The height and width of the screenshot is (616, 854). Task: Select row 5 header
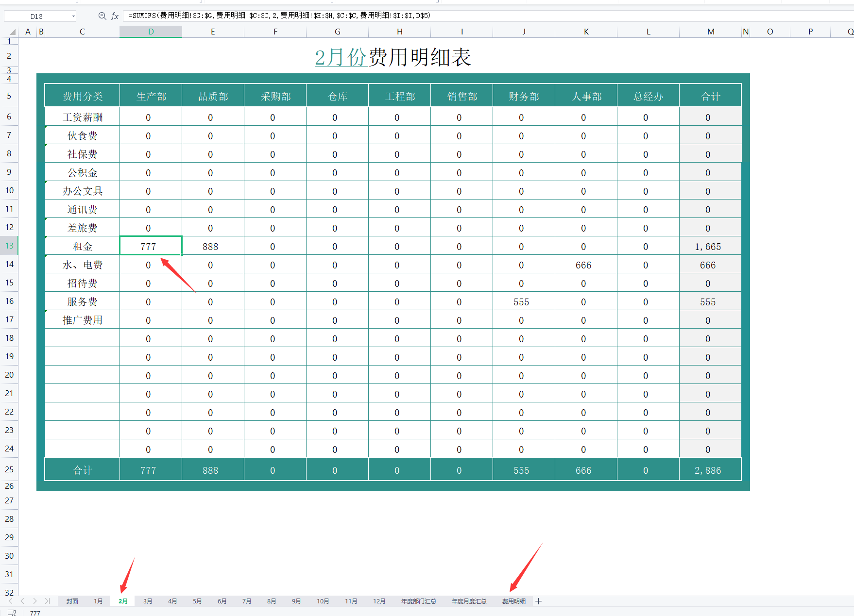click(9, 96)
